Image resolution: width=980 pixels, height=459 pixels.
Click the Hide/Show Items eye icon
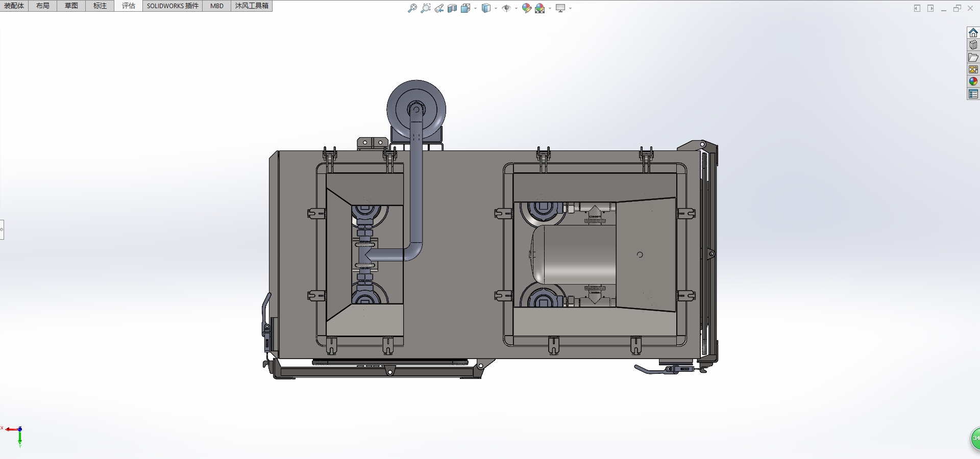pyautogui.click(x=506, y=8)
